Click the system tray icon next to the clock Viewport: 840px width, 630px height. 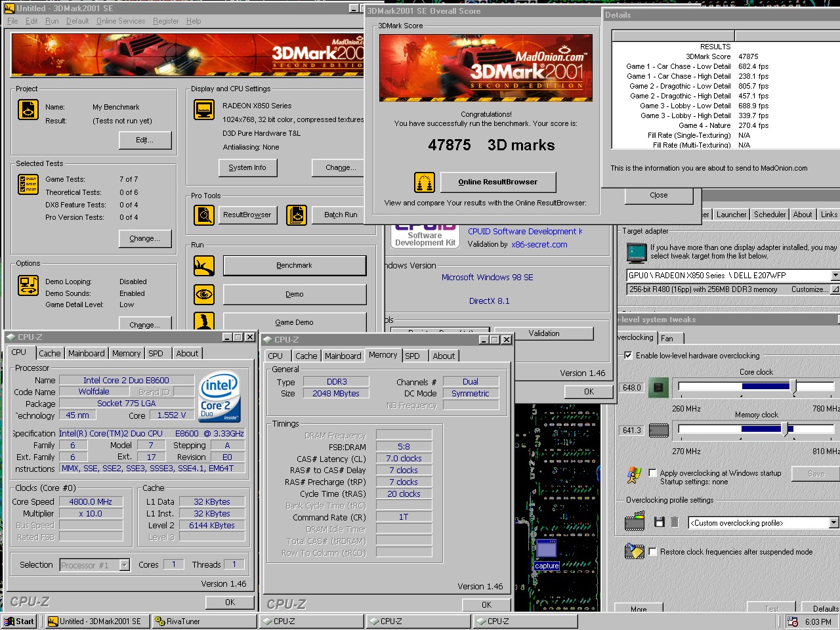tap(793, 621)
